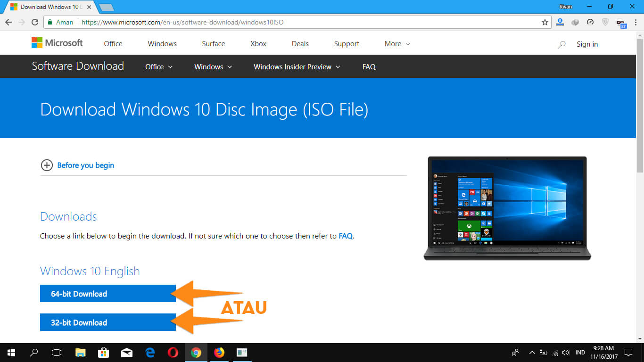
Task: Click the battery status tray icon
Action: [544, 353]
